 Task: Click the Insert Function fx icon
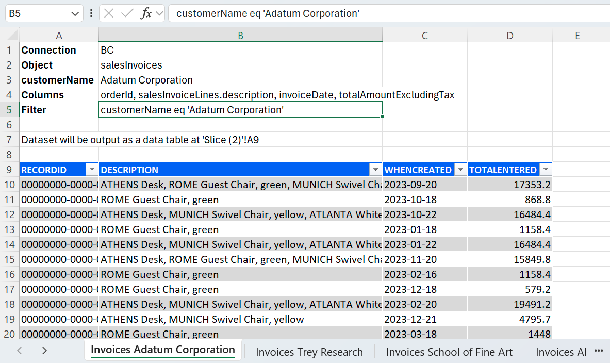[x=146, y=14]
